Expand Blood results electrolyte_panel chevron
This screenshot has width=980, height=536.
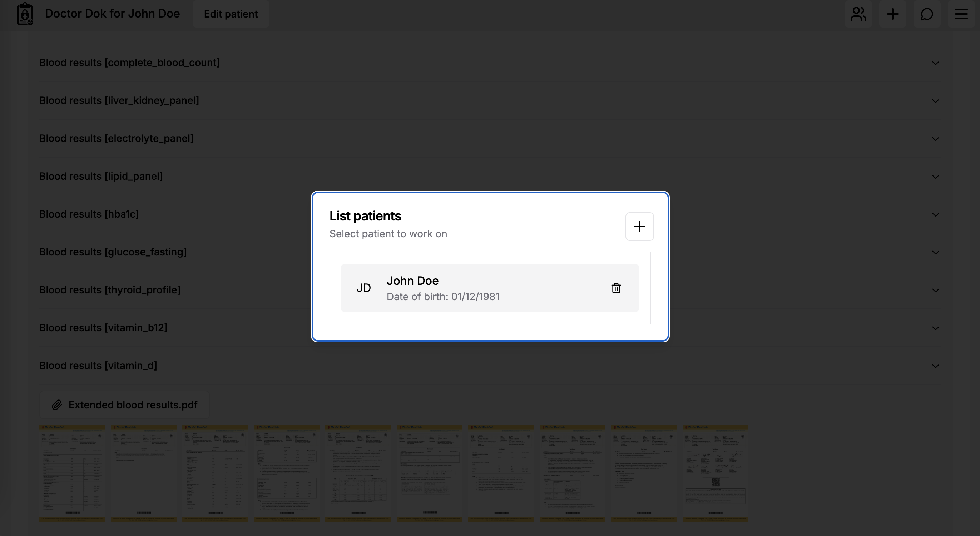(x=935, y=139)
